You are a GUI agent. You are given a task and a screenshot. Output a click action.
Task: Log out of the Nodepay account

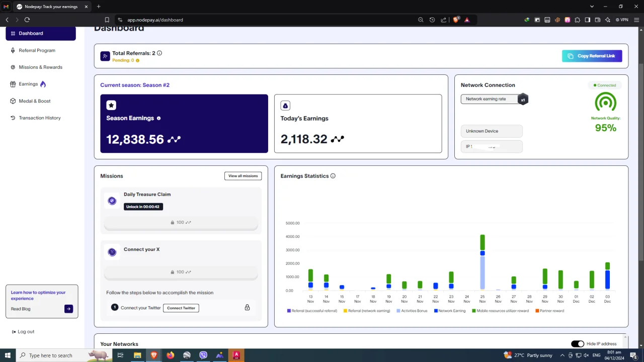tap(23, 332)
